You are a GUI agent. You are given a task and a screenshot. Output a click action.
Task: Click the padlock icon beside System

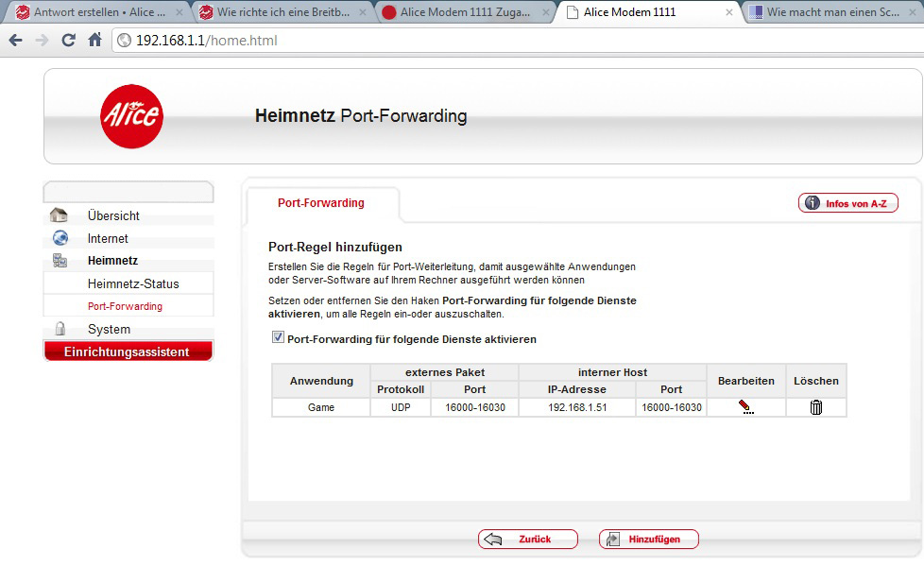click(x=60, y=329)
